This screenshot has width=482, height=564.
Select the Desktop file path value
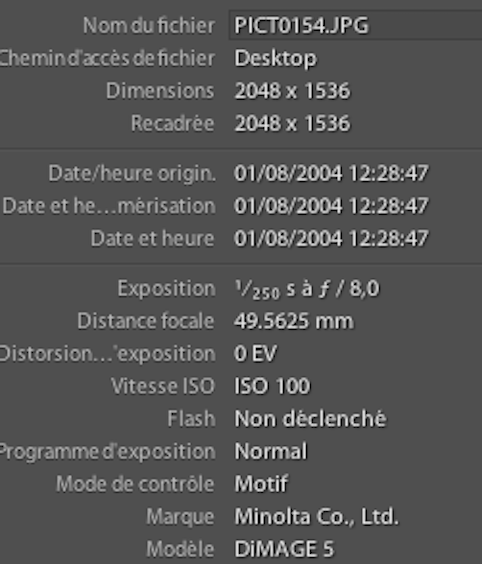click(276, 58)
